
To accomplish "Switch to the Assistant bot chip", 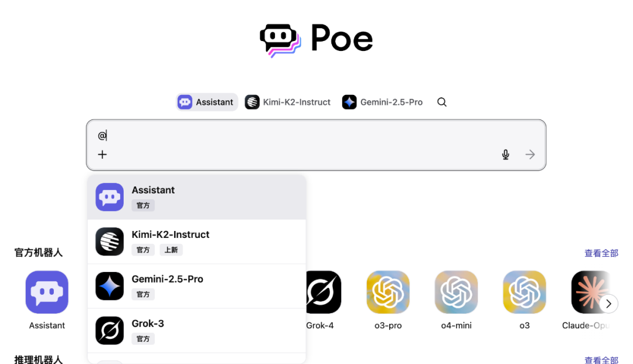I will [x=207, y=102].
